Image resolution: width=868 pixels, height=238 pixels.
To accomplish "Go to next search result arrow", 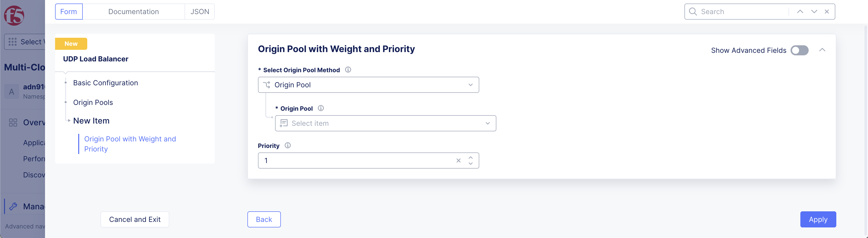I will pyautogui.click(x=814, y=12).
